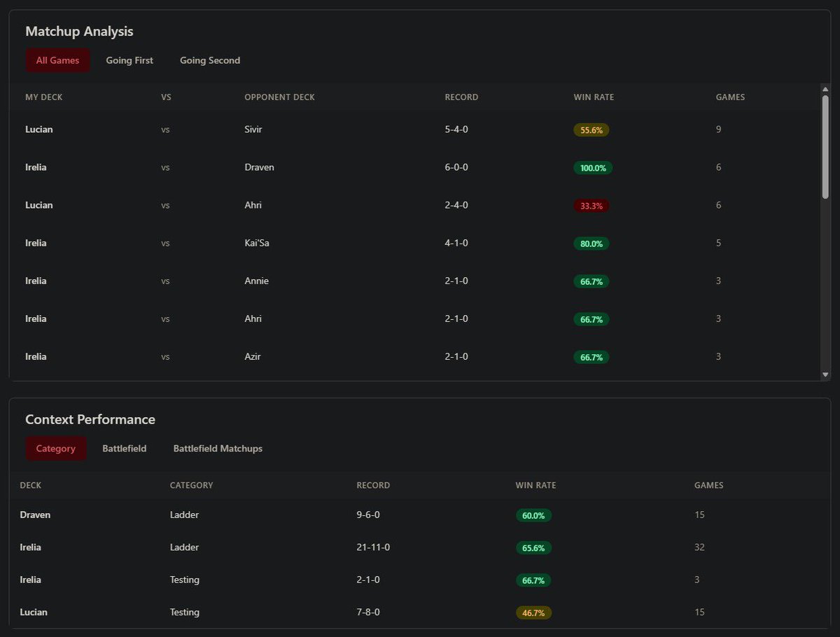The width and height of the screenshot is (840, 637).
Task: Click the RECORD header in Matchup Analysis
Action: click(x=461, y=97)
